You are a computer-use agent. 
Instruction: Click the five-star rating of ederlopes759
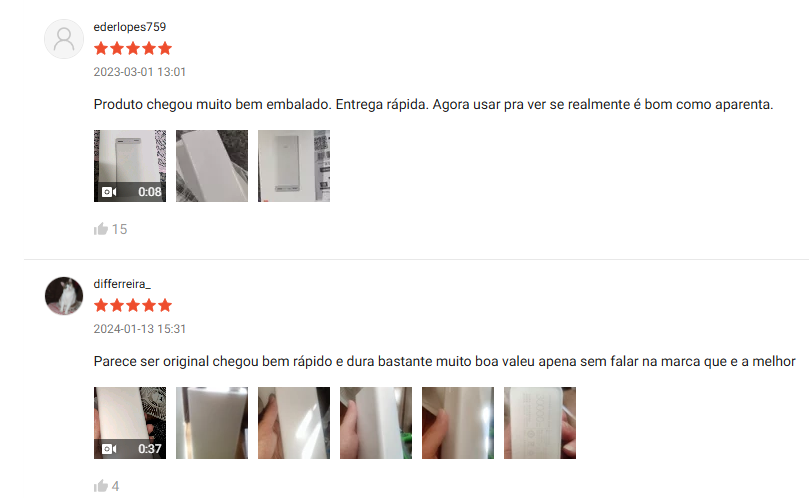tap(133, 49)
